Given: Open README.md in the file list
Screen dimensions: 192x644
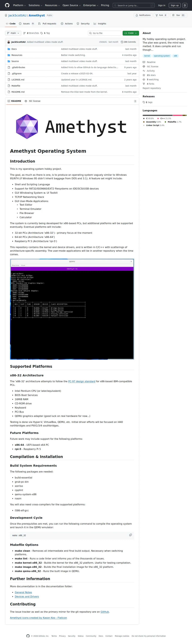Looking at the screenshot, I should pyautogui.click(x=18, y=92).
